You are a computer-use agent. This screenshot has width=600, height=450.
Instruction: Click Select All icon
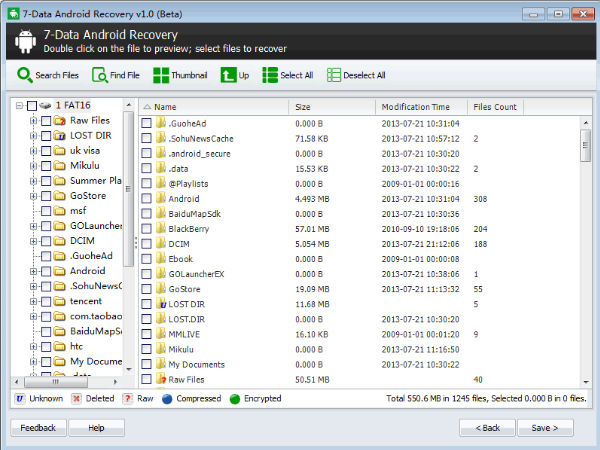270,75
